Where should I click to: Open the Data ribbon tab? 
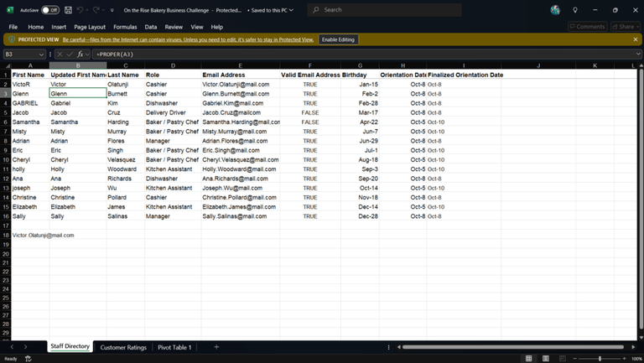coord(151,27)
